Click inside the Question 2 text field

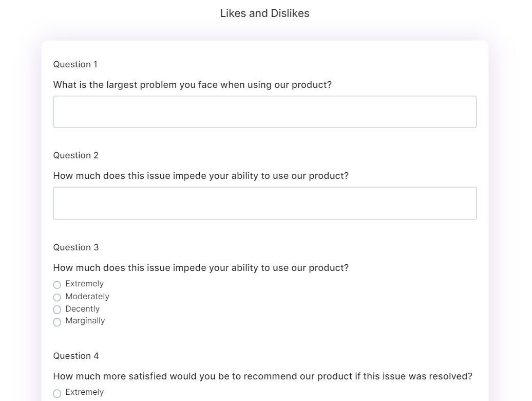(x=264, y=203)
